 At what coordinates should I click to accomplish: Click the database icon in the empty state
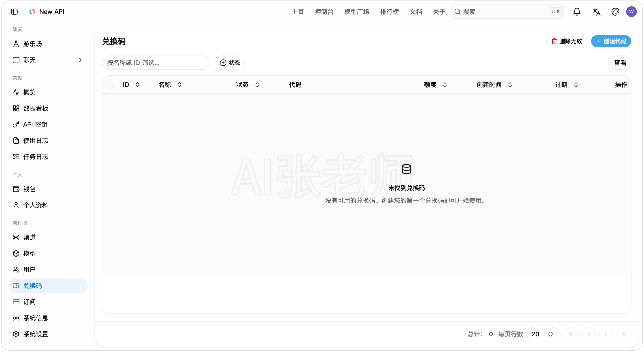pos(406,169)
